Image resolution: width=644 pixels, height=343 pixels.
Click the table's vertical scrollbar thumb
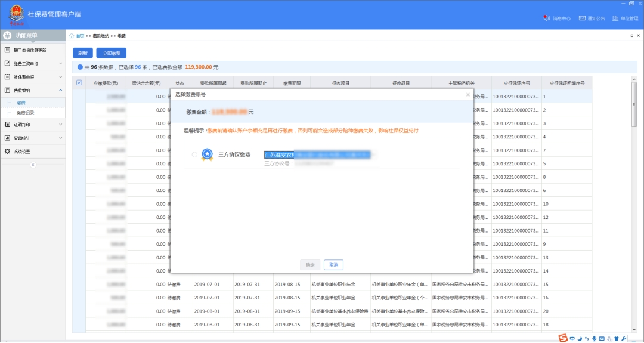(x=634, y=104)
